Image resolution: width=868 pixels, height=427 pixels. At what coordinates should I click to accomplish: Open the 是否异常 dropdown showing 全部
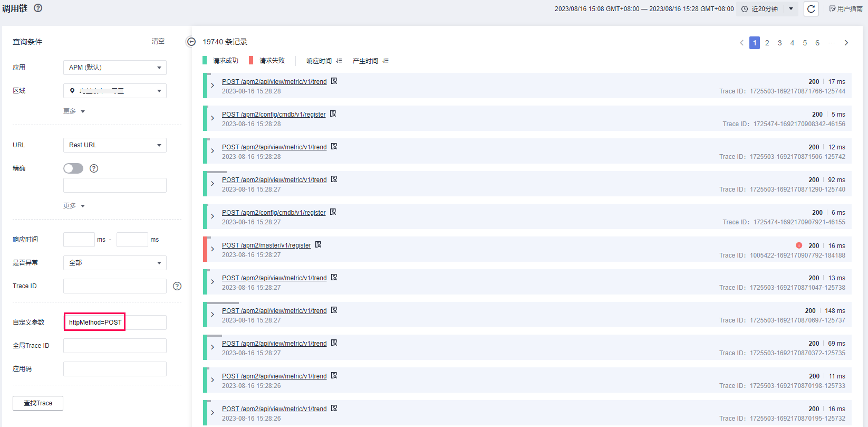[x=115, y=263]
